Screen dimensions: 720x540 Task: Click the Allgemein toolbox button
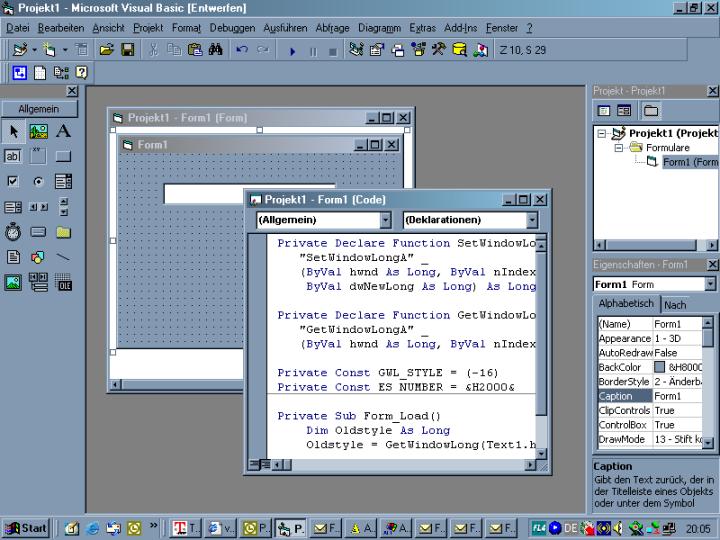[x=39, y=109]
